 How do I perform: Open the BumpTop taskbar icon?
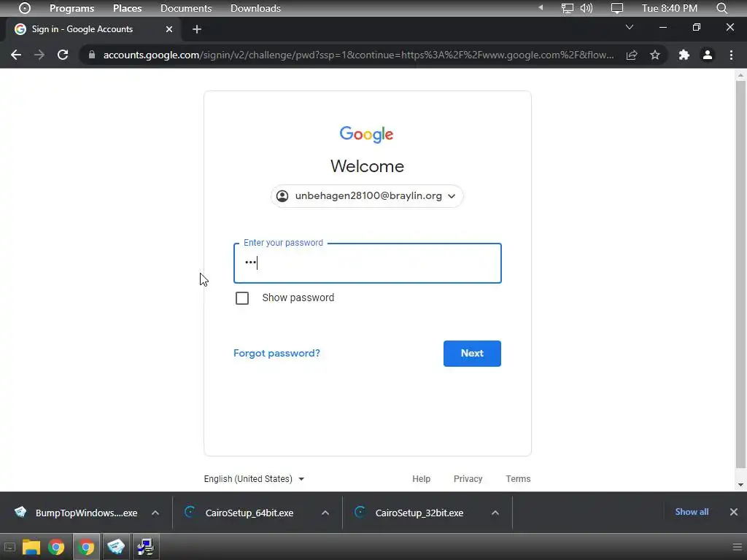(116, 547)
